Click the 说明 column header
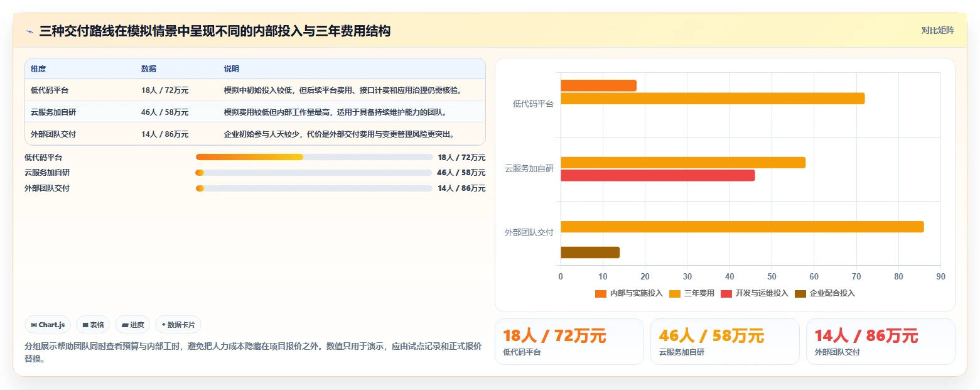The width and height of the screenshot is (980, 390). (x=232, y=69)
